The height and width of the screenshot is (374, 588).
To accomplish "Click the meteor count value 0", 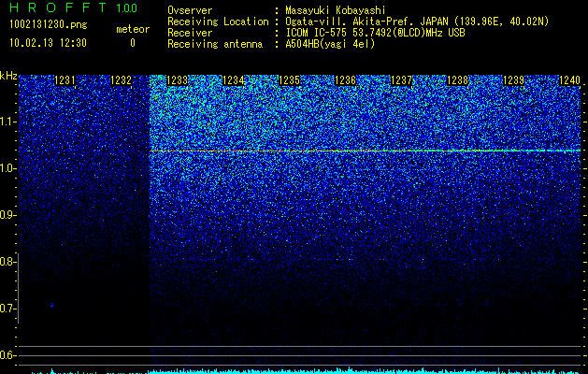I will [133, 43].
